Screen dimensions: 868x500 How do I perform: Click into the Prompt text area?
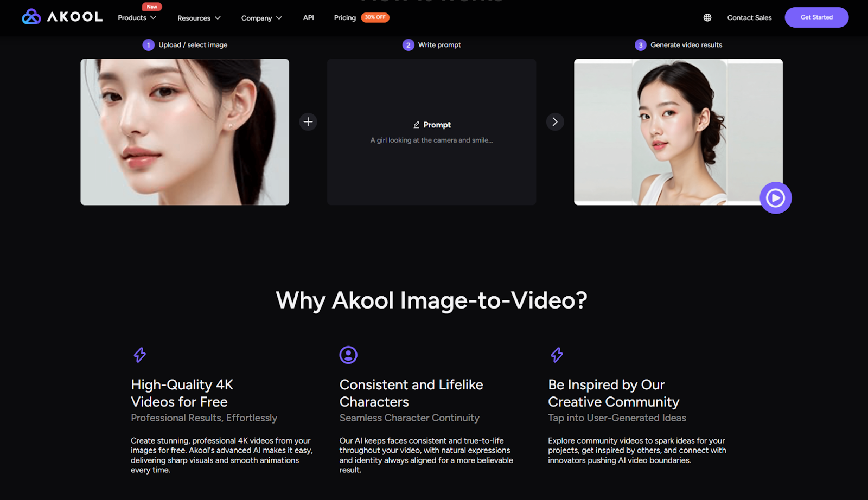click(x=432, y=132)
